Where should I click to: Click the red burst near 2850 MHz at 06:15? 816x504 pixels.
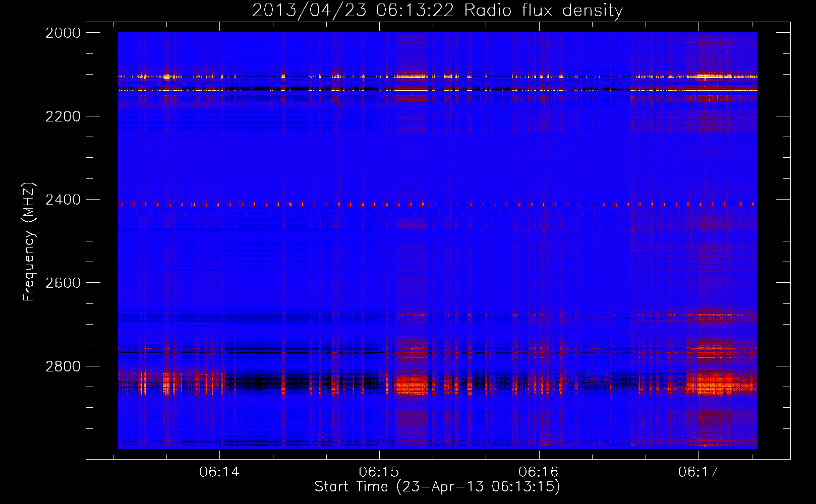point(411,384)
